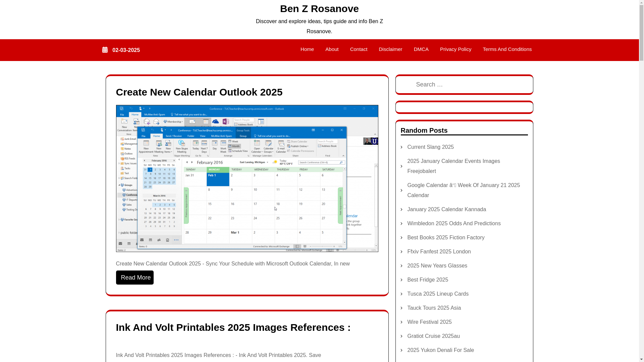
Task: Open Best Fridge 2025 post
Action: click(428, 280)
